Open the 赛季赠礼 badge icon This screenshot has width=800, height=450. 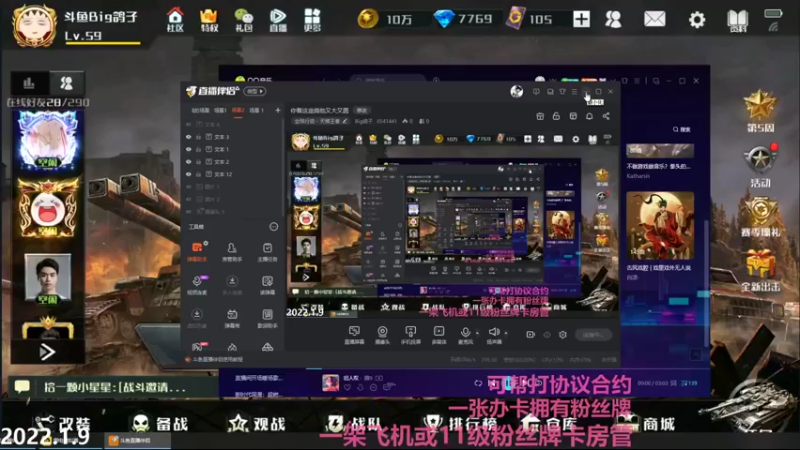[x=760, y=217]
